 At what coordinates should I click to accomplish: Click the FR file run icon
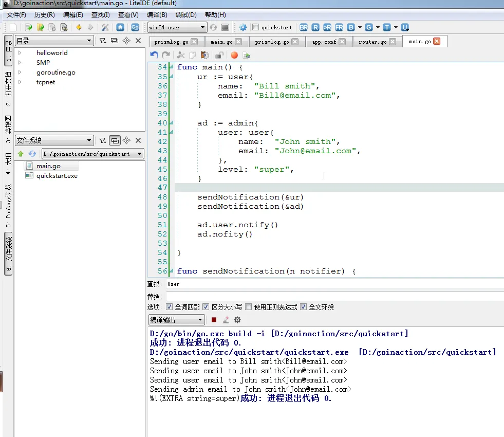[x=339, y=27]
